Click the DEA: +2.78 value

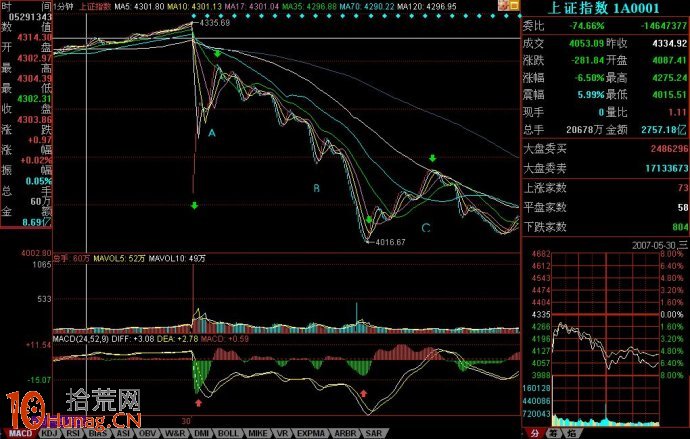pyautogui.click(x=176, y=339)
